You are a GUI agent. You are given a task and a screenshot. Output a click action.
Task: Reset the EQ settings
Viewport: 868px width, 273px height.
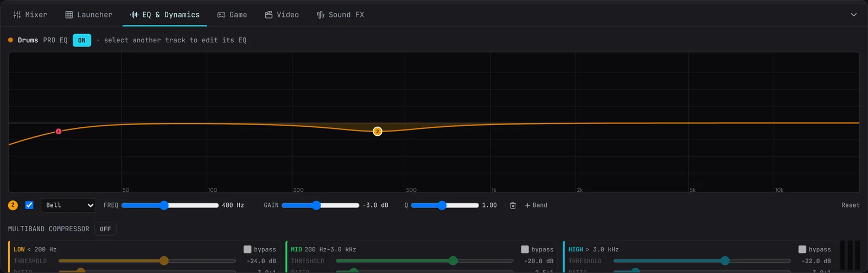coord(850,205)
